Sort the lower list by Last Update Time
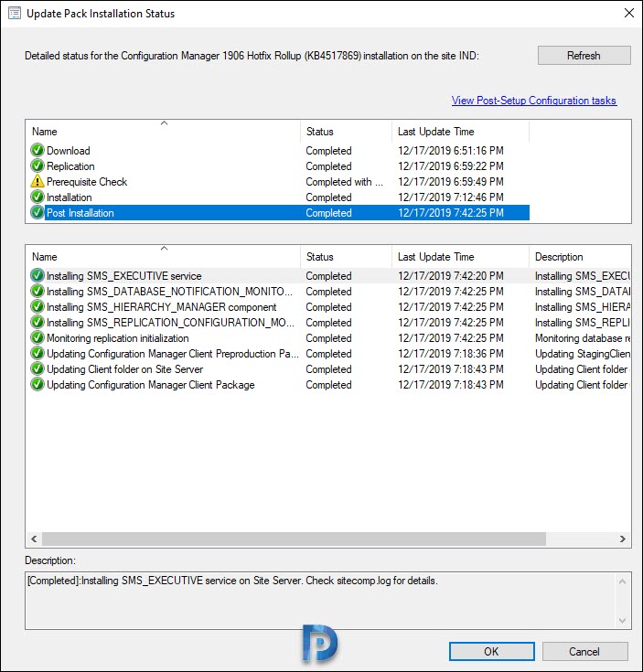The height and width of the screenshot is (672, 643). pyautogui.click(x=460, y=256)
